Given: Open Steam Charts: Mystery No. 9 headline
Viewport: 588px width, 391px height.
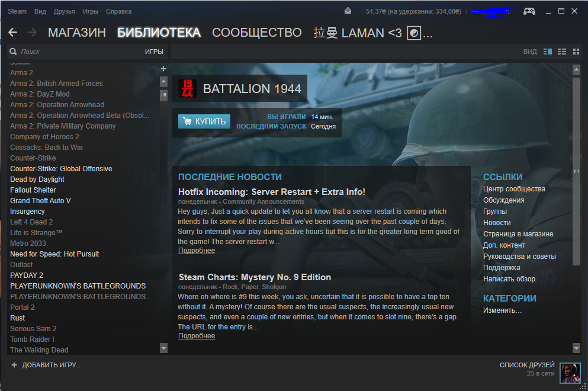Looking at the screenshot, I should coord(255,277).
